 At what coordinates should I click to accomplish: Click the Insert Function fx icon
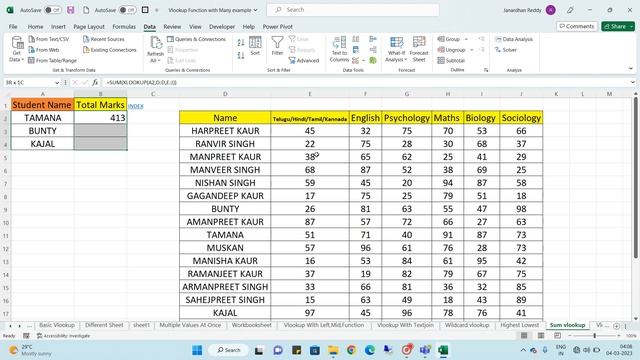95,82
